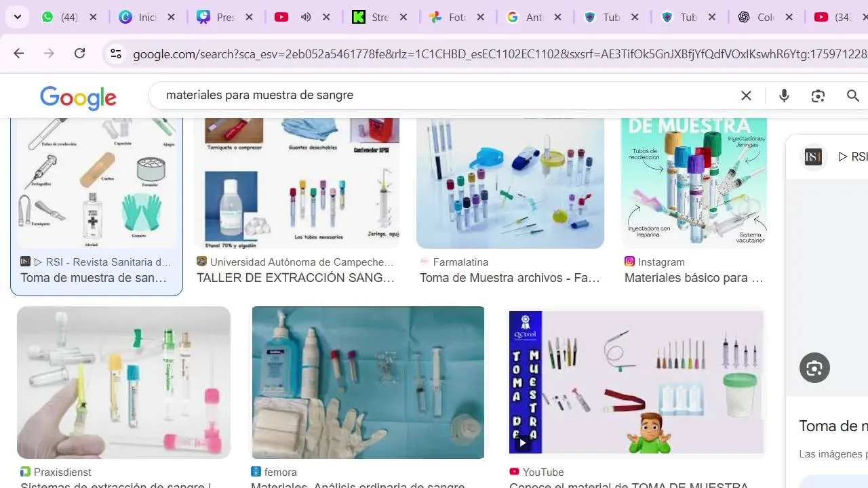Image resolution: width=868 pixels, height=488 pixels.
Task: Go forward in browser history
Action: click(x=49, y=54)
